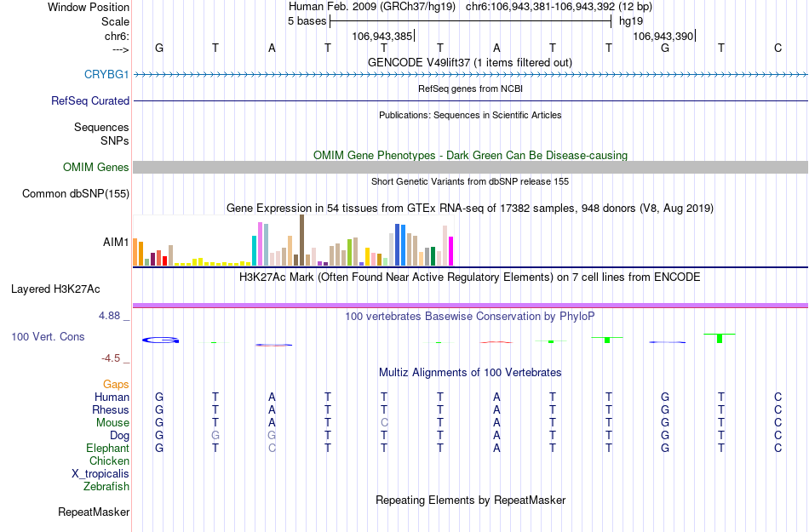Click the light mismatched C in Elephant row
The height and width of the screenshot is (532, 809).
pos(272,448)
